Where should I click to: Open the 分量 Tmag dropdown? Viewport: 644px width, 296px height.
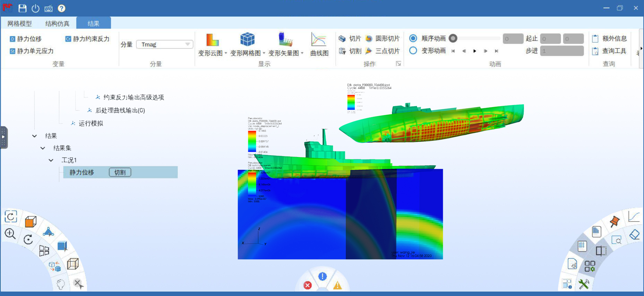pos(165,44)
